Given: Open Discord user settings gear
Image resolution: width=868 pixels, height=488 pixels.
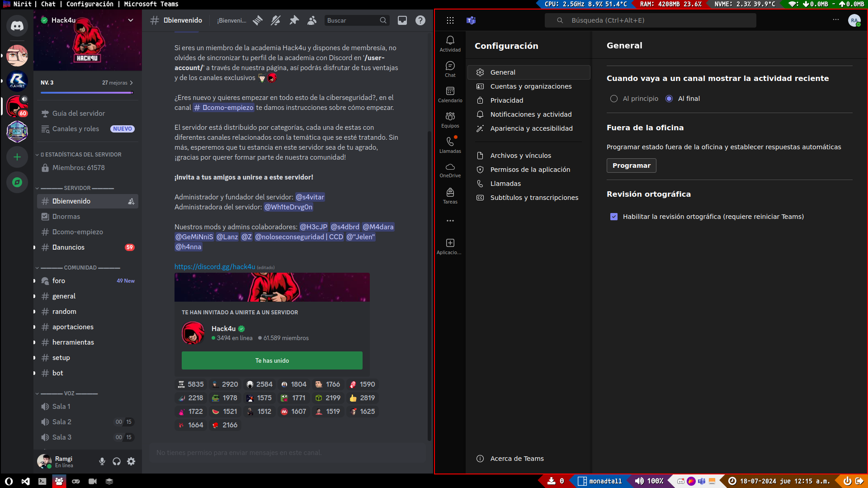Looking at the screenshot, I should pos(131,461).
